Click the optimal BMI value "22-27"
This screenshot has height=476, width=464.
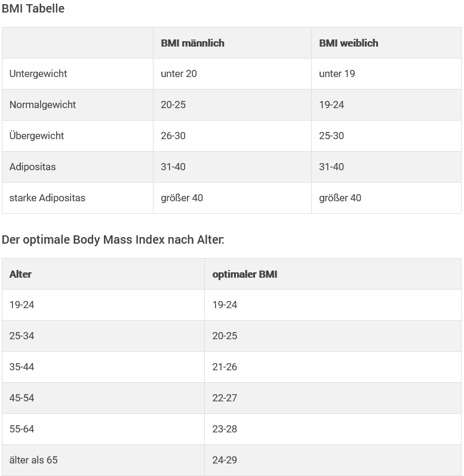point(225,398)
